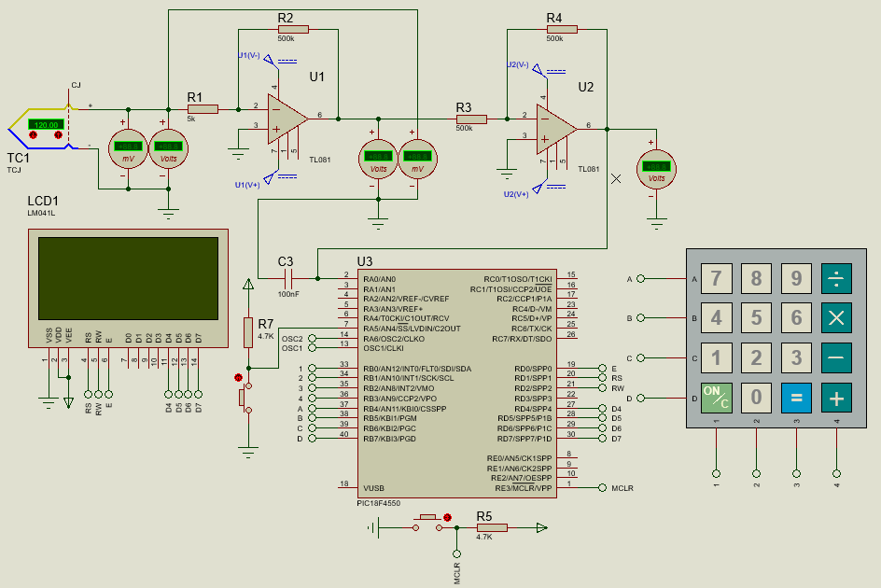Click the CJ label above the thermocouple
Viewport: 881px width, 588px height.
coord(76,85)
